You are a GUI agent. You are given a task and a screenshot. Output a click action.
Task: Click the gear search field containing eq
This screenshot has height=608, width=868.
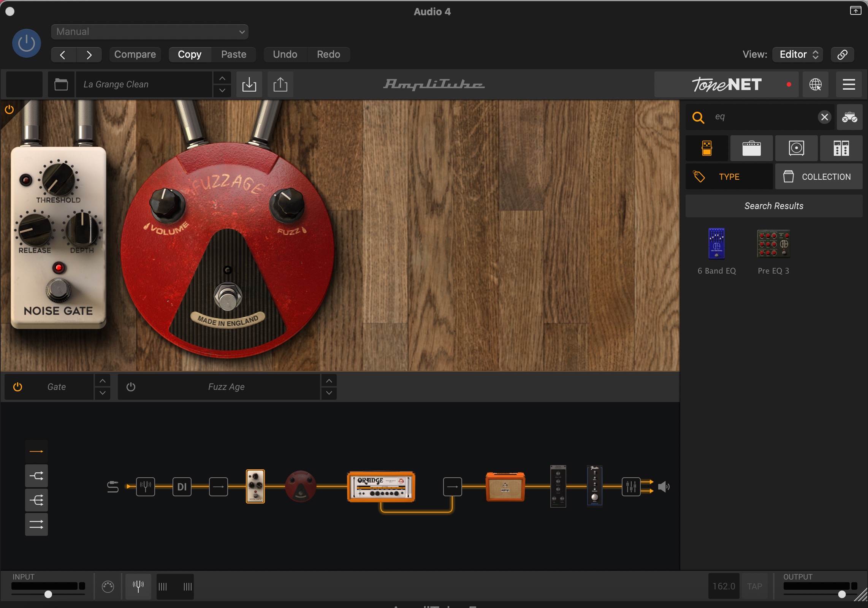760,117
